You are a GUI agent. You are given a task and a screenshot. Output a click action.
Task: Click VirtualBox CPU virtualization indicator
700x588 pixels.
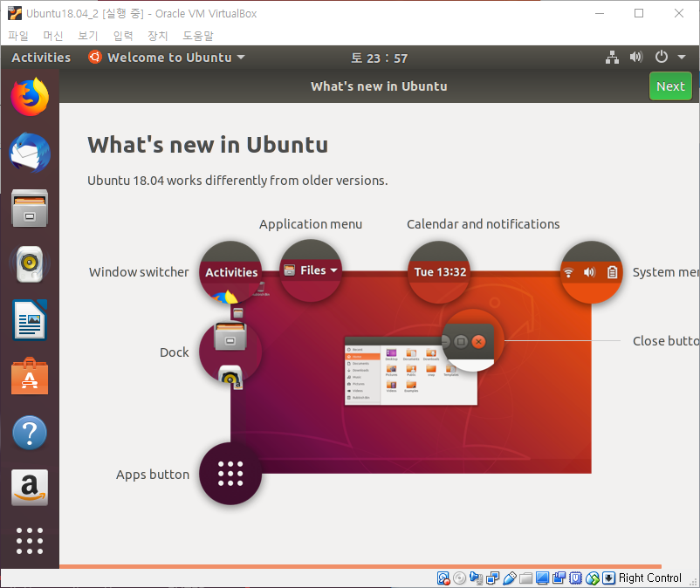pos(575,578)
